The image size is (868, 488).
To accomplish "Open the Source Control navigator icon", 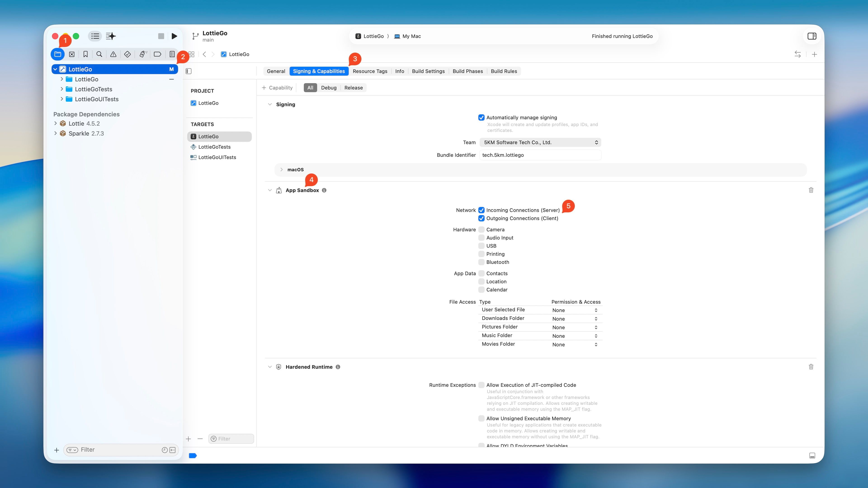I will tap(72, 54).
